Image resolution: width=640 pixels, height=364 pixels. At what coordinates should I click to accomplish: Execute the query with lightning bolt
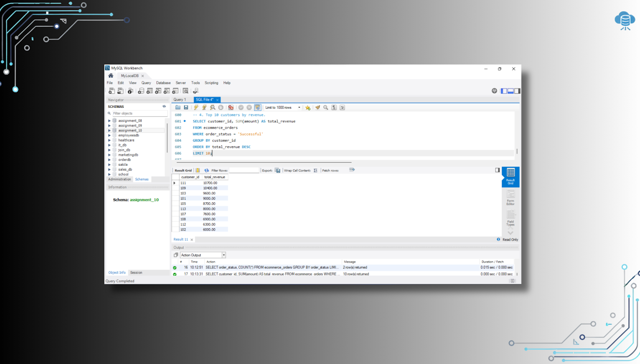(x=196, y=107)
